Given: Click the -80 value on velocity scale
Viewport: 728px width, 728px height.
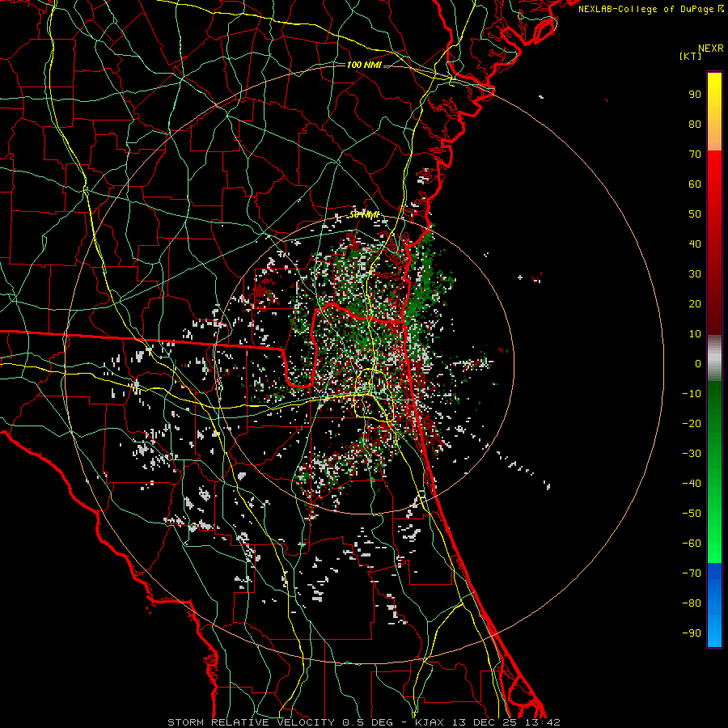Looking at the screenshot, I should click(x=692, y=603).
